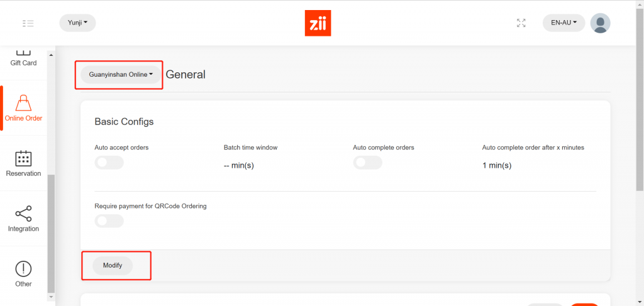Open the Online Order shopping bag icon

tap(23, 102)
